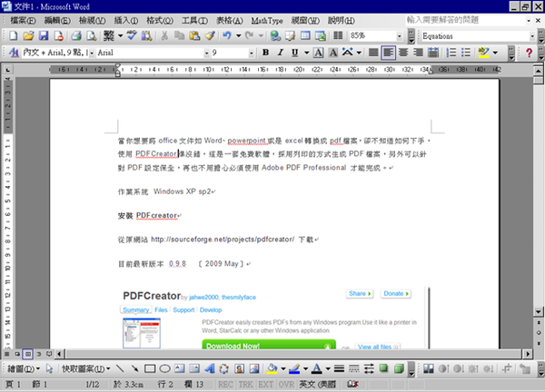
Task: Click the sourceforge.net pdfcreator URL text
Action: click(223, 240)
